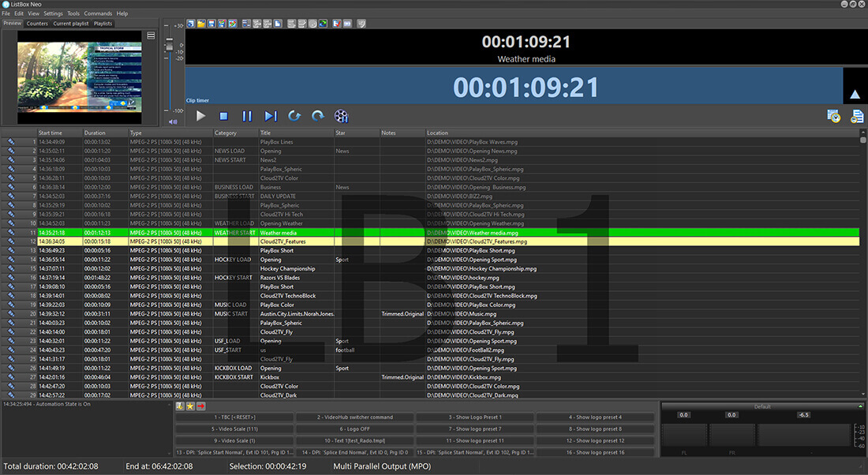Click the last grayed toolbar icon

(x=361, y=24)
